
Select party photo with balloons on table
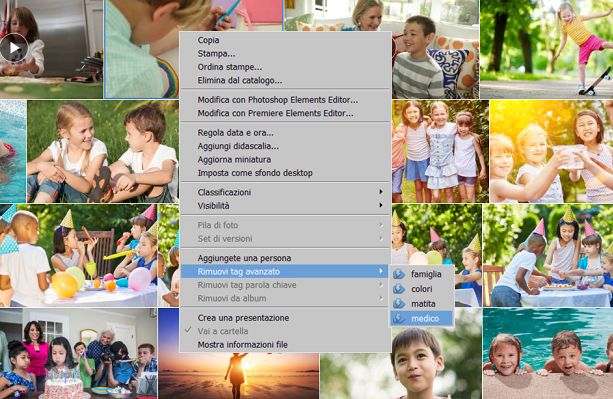[x=78, y=255]
